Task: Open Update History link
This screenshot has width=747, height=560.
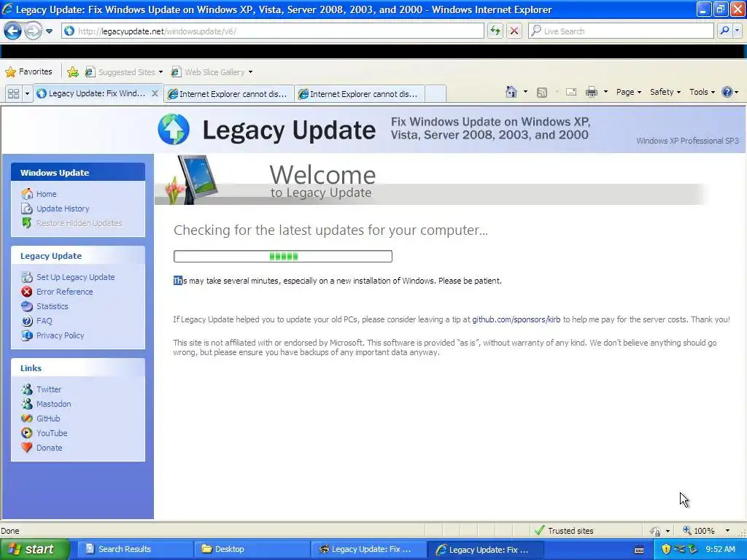Action: 63,209
